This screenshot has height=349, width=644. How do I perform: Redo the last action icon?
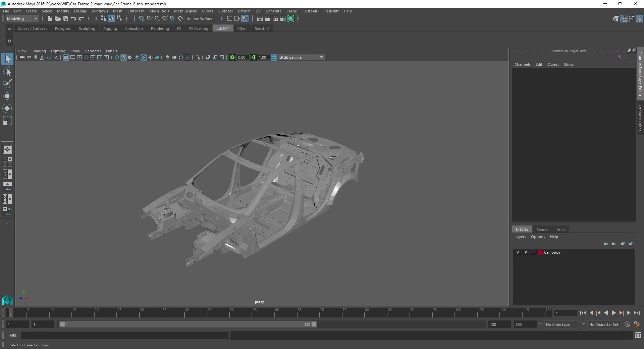81,19
